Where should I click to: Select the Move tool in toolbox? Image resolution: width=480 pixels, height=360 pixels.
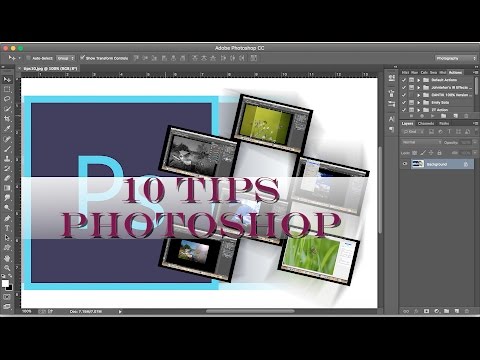pos(7,79)
